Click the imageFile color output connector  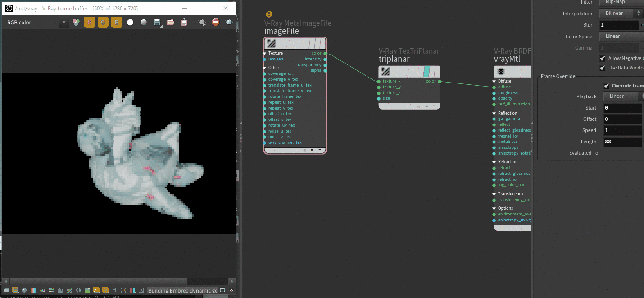(325, 53)
